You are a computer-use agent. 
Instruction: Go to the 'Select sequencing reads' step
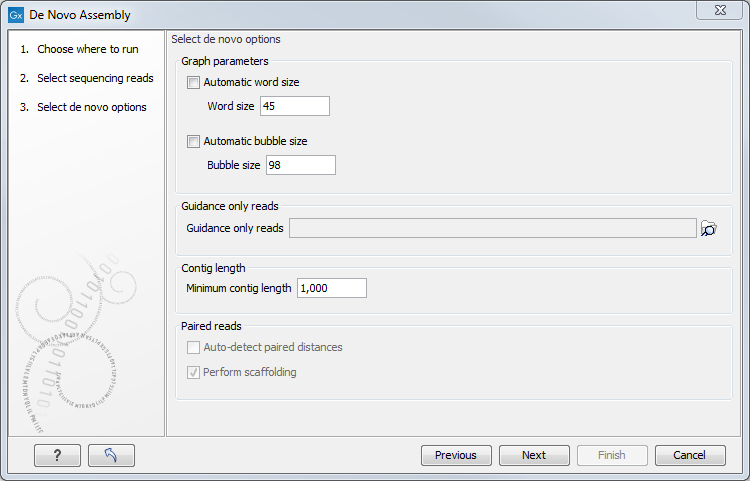[x=95, y=78]
